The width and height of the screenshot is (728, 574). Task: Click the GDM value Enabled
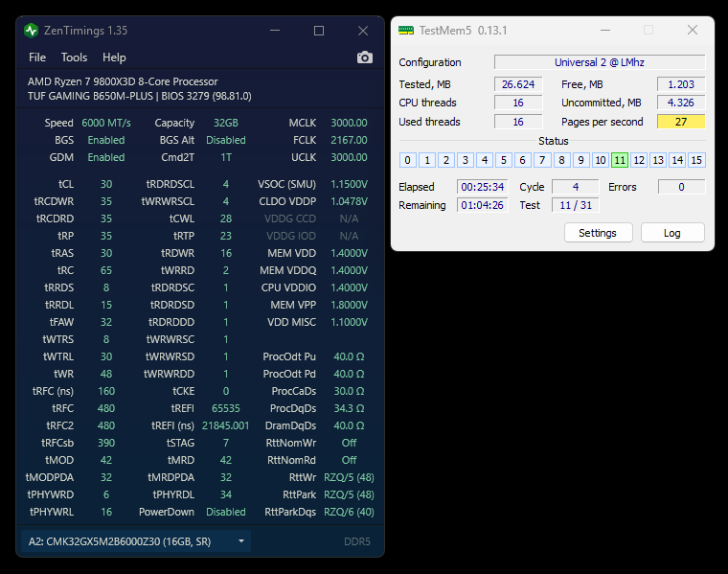(x=106, y=157)
